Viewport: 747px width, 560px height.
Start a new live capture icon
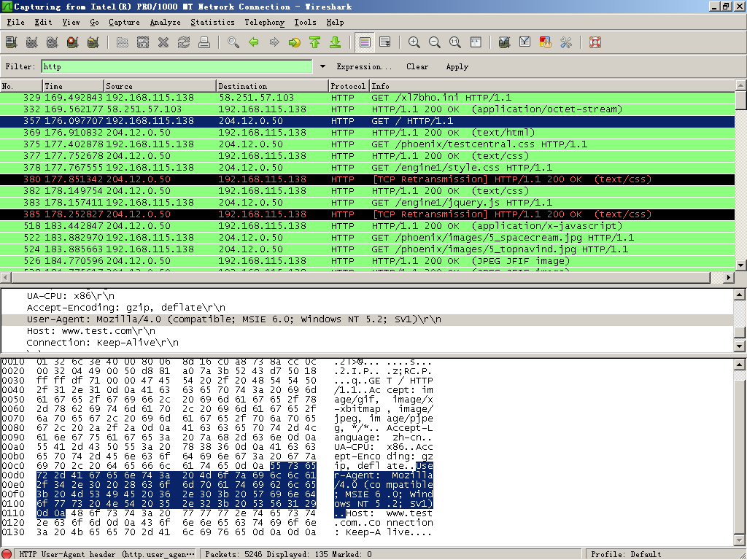pos(53,42)
